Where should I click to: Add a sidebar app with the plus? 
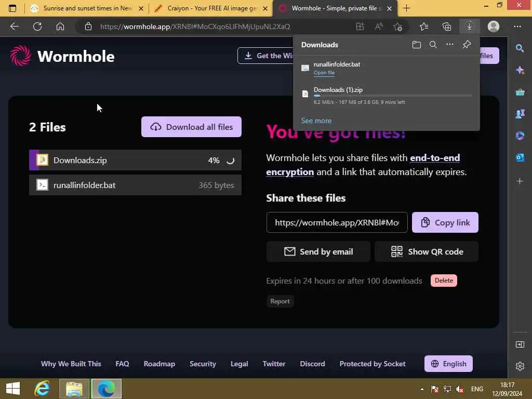click(x=520, y=181)
